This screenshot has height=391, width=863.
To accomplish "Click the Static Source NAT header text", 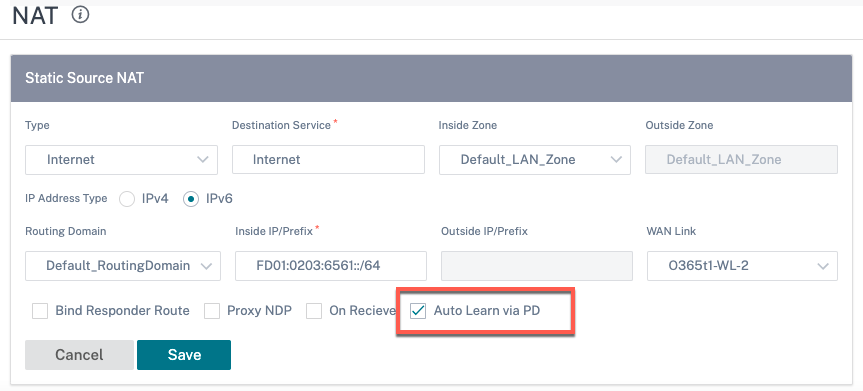I will 84,78.
